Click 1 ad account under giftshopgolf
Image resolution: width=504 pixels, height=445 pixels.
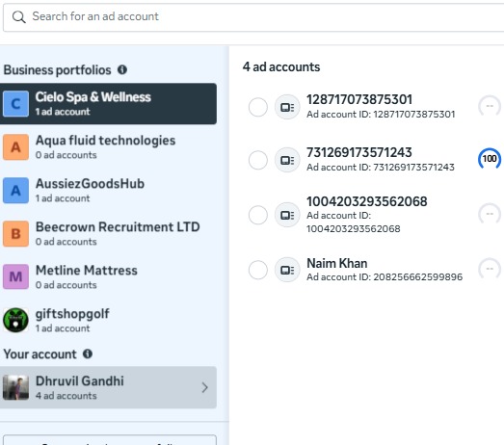tap(63, 328)
